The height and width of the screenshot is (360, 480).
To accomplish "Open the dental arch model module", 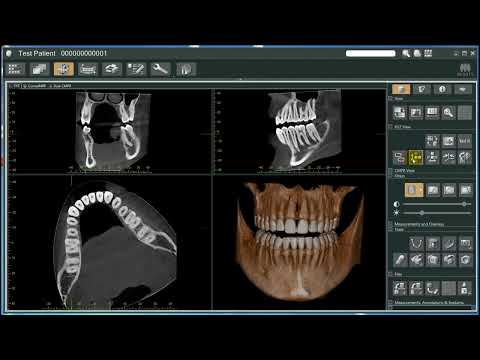I will [88, 69].
